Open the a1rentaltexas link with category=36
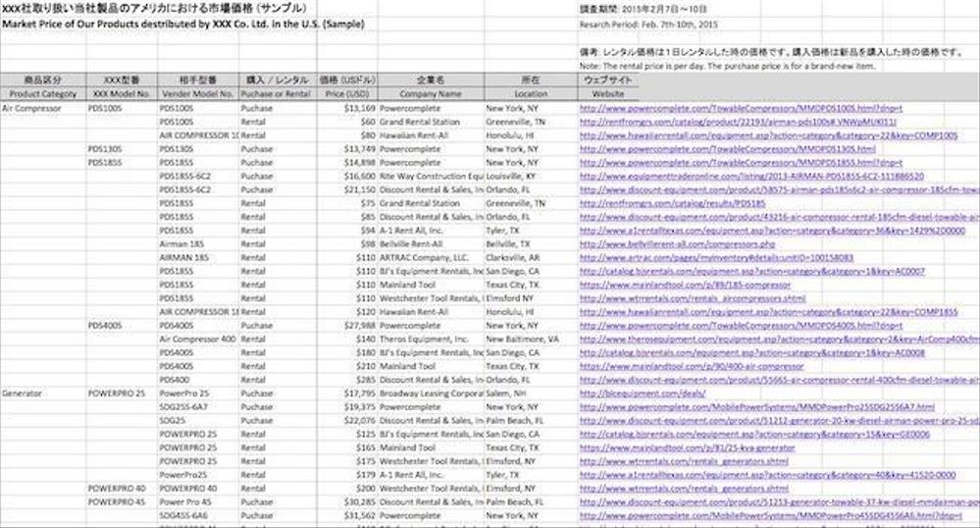 (772, 231)
